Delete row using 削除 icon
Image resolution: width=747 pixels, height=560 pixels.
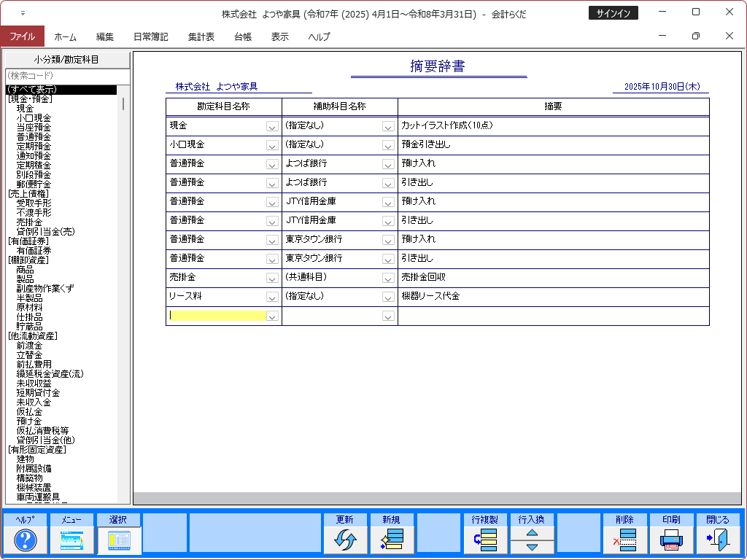[624, 540]
